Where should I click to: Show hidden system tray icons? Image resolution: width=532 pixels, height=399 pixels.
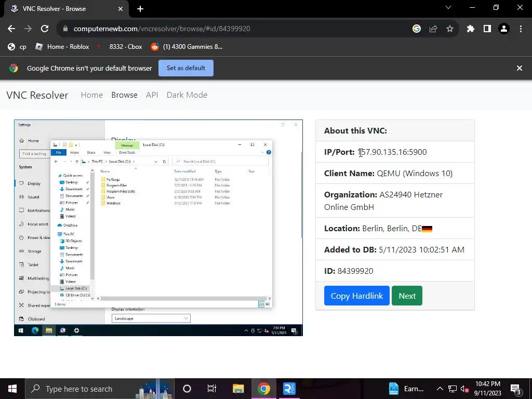coord(440,389)
